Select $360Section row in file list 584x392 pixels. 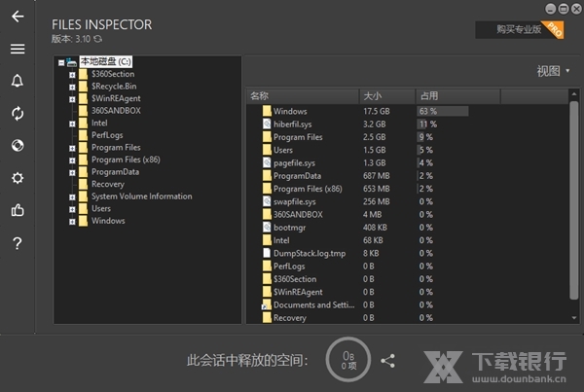click(408, 279)
